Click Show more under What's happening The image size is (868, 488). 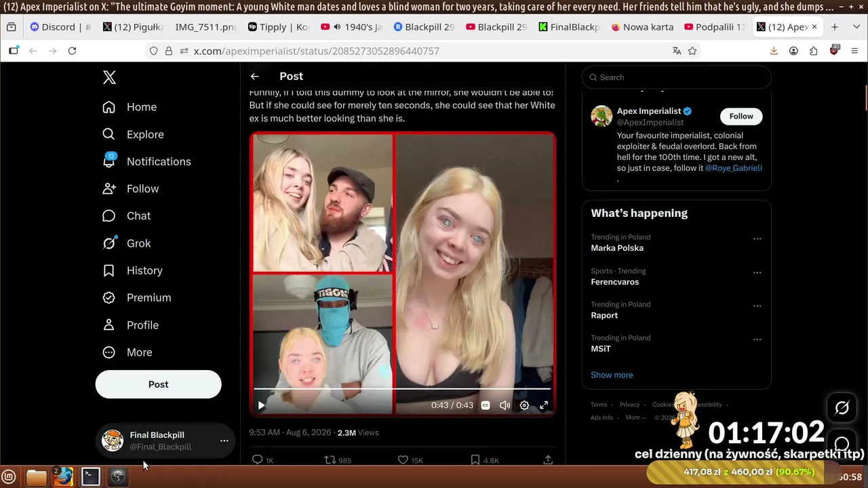click(x=612, y=375)
